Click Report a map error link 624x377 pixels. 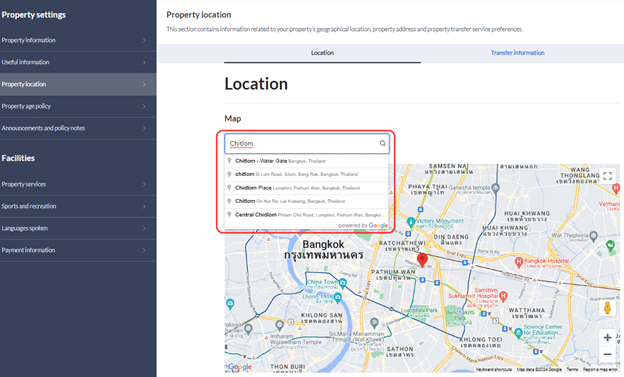(x=601, y=369)
